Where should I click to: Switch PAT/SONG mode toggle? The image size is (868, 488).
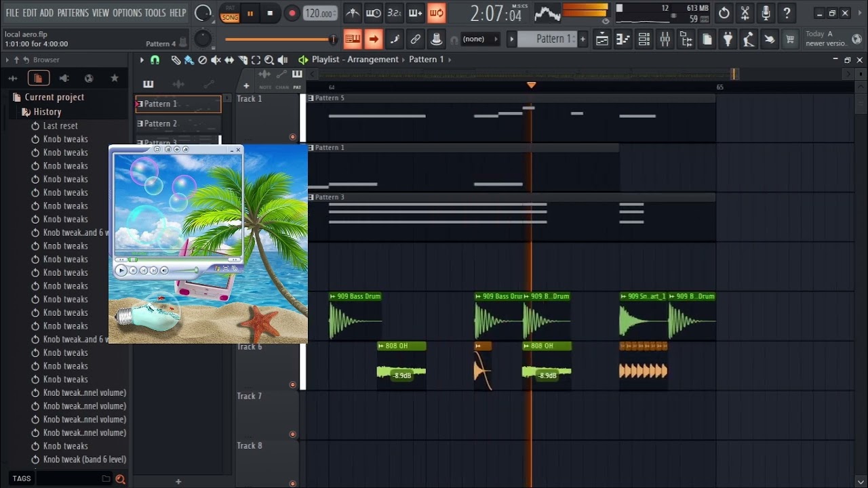(230, 13)
